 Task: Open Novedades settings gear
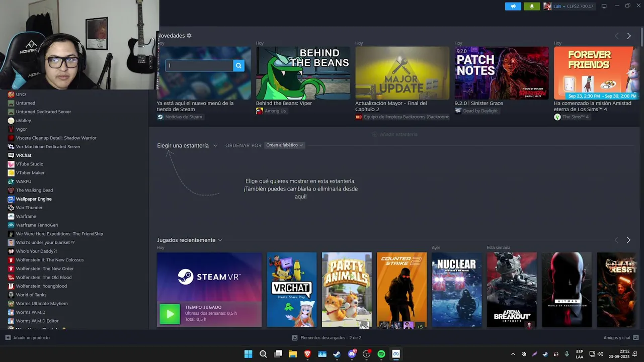tap(189, 36)
